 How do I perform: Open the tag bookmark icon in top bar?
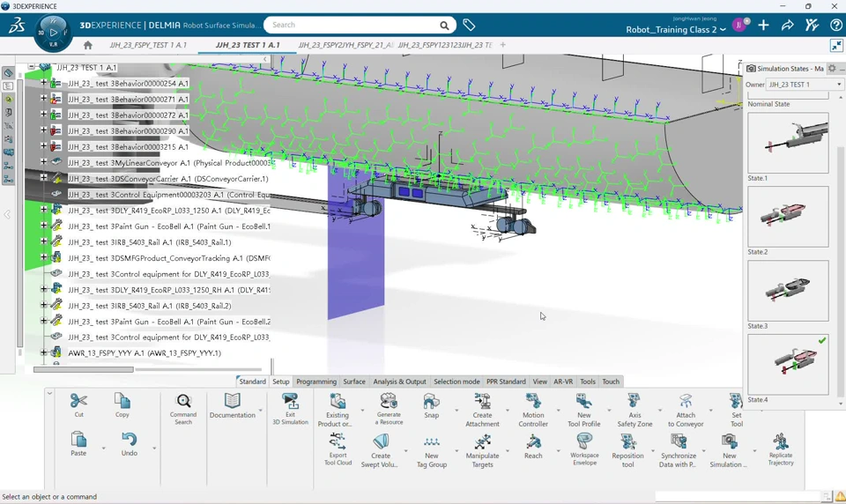tap(469, 25)
